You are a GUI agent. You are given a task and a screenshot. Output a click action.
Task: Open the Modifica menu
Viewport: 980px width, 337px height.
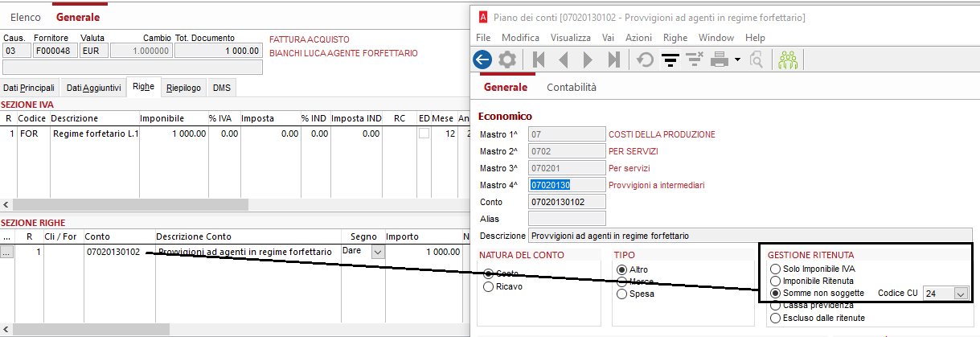point(521,38)
